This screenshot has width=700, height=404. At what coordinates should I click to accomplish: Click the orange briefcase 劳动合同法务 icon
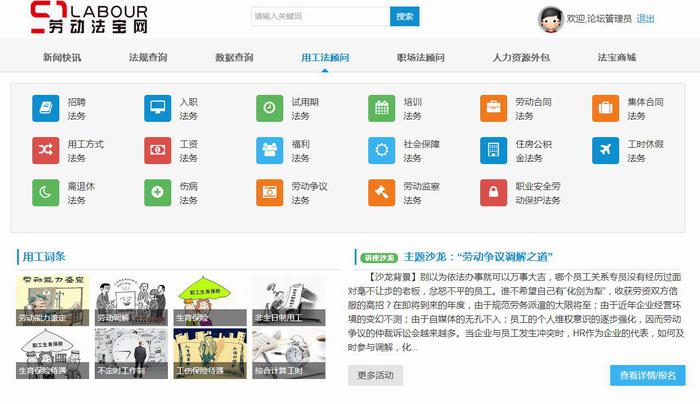494,108
